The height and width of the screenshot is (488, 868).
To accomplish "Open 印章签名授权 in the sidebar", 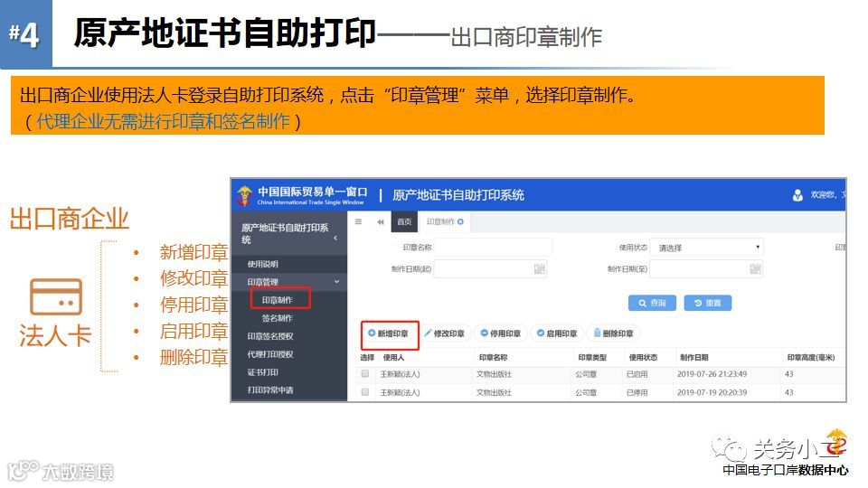I will click(270, 336).
